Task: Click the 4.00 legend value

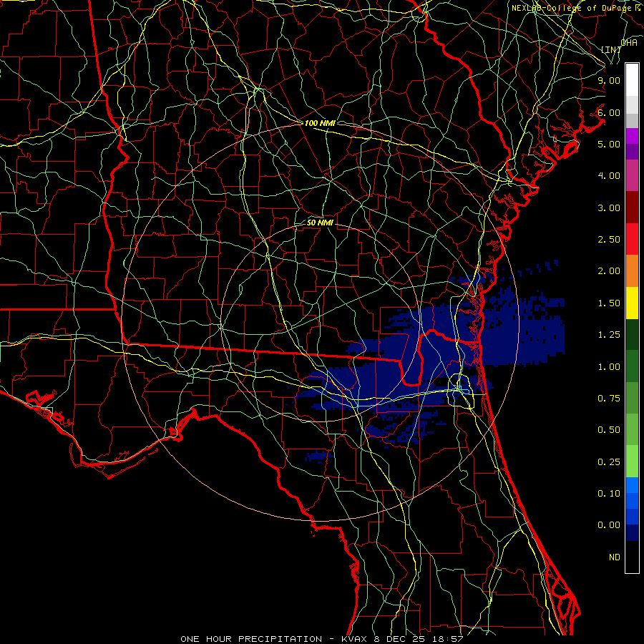Action: 609,176
